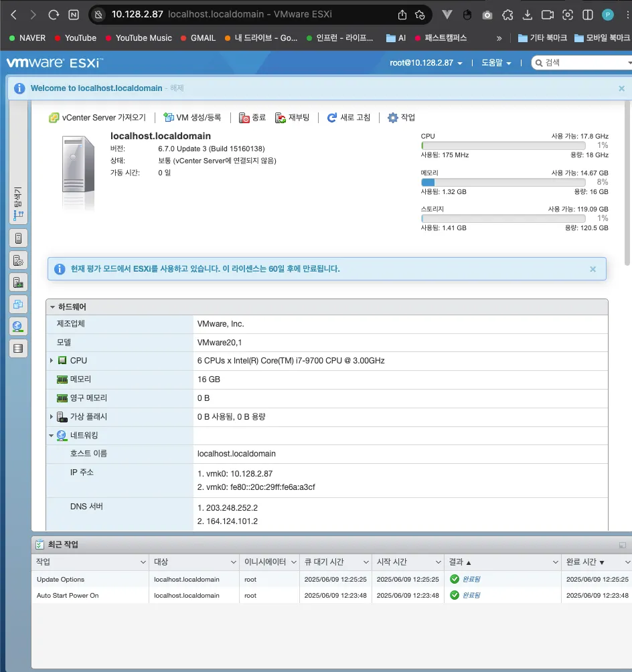Click the 스토리지 usage progress bar
The width and height of the screenshot is (632, 672).
[x=503, y=219]
